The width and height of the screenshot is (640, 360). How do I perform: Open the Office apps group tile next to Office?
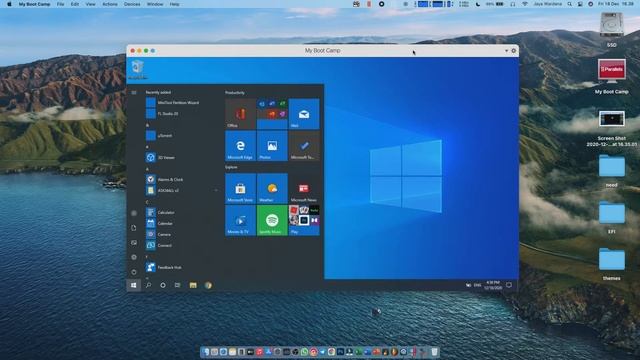pyautogui.click(x=272, y=114)
